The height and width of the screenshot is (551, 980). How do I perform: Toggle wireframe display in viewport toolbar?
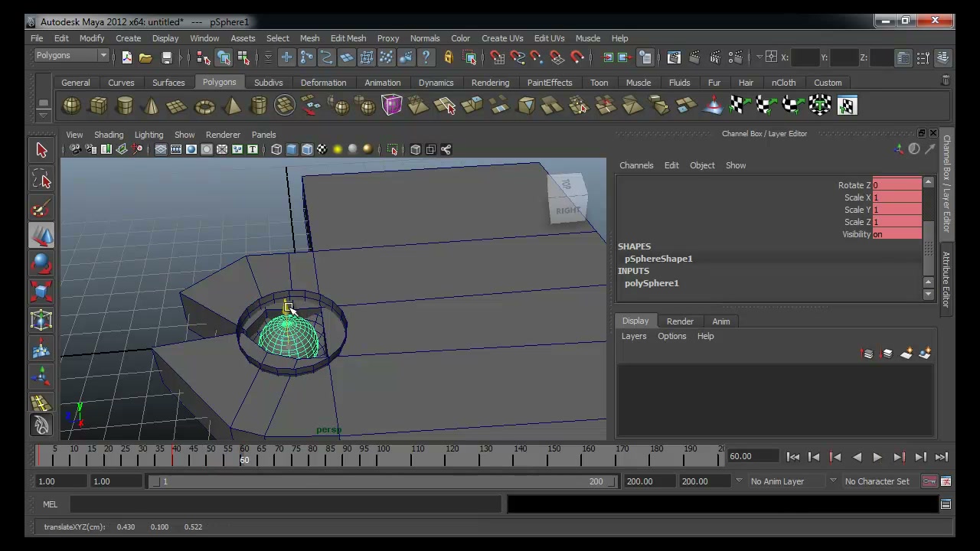point(276,149)
